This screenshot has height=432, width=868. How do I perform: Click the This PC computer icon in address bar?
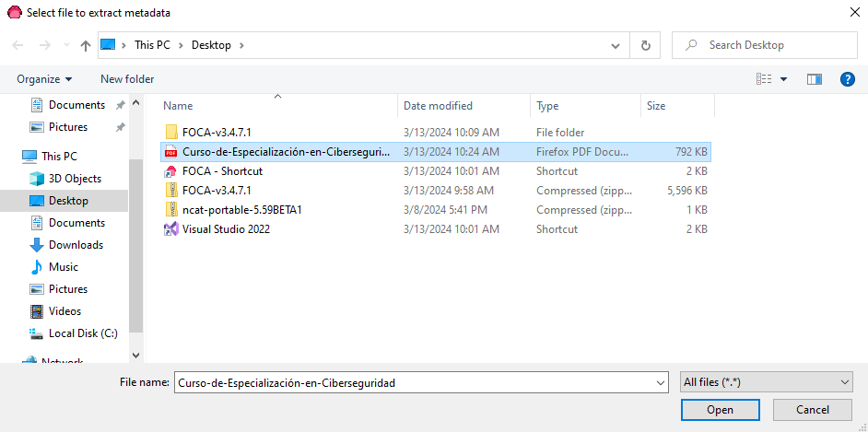[108, 45]
